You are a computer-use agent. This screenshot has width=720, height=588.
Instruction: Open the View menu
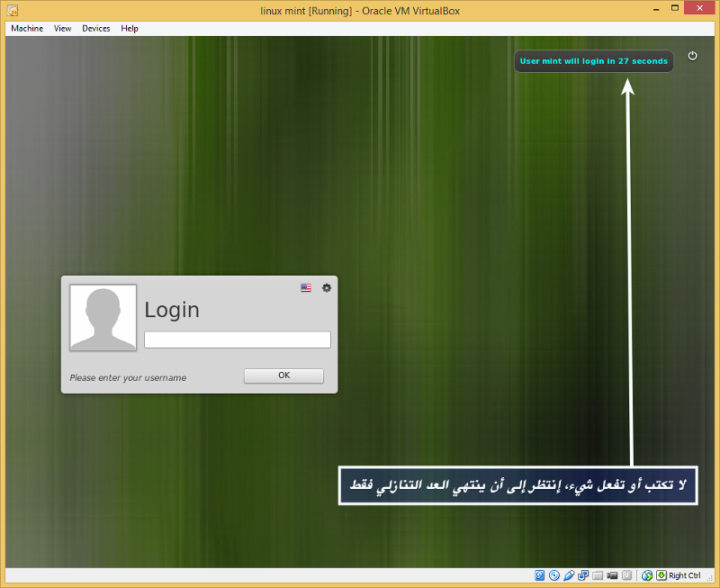62,29
